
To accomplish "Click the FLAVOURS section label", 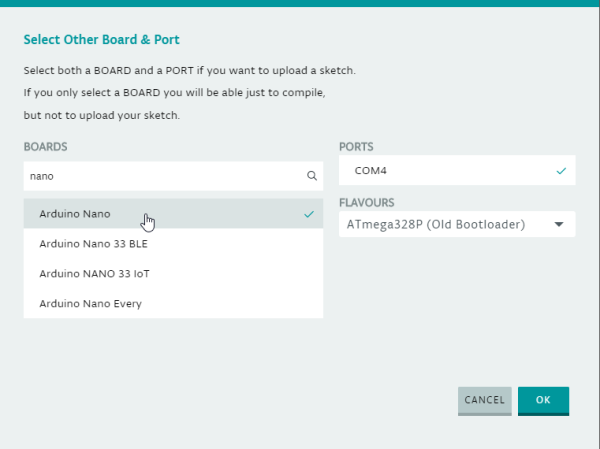I will [367, 201].
